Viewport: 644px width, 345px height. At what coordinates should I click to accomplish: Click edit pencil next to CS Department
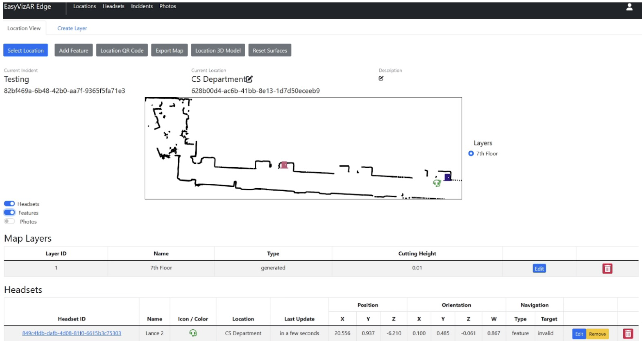pos(249,79)
